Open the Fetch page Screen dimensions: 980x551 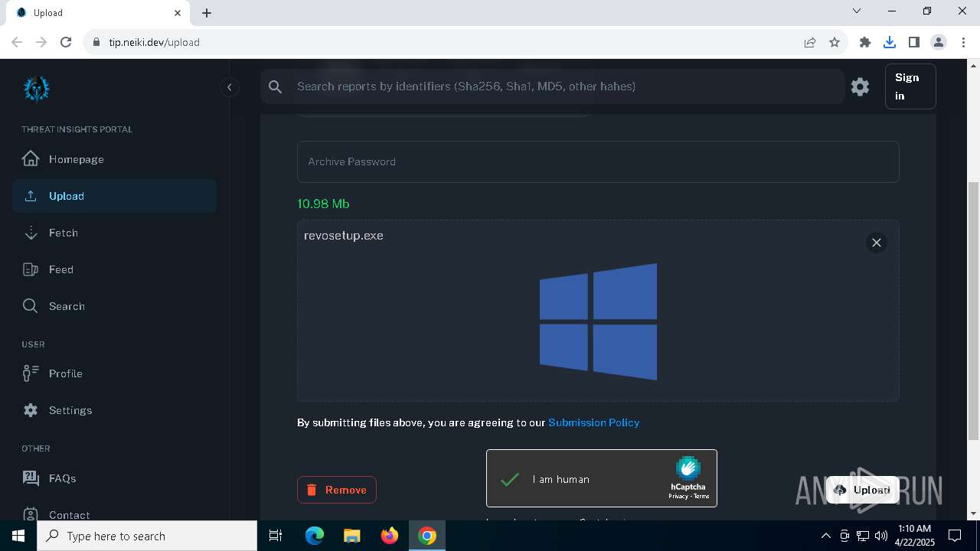(115, 233)
